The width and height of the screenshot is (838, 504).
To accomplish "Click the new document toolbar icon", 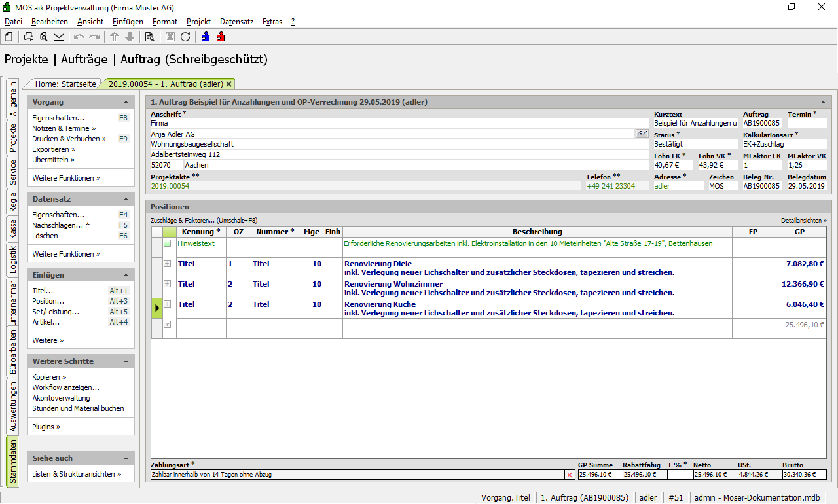I will (x=9, y=37).
